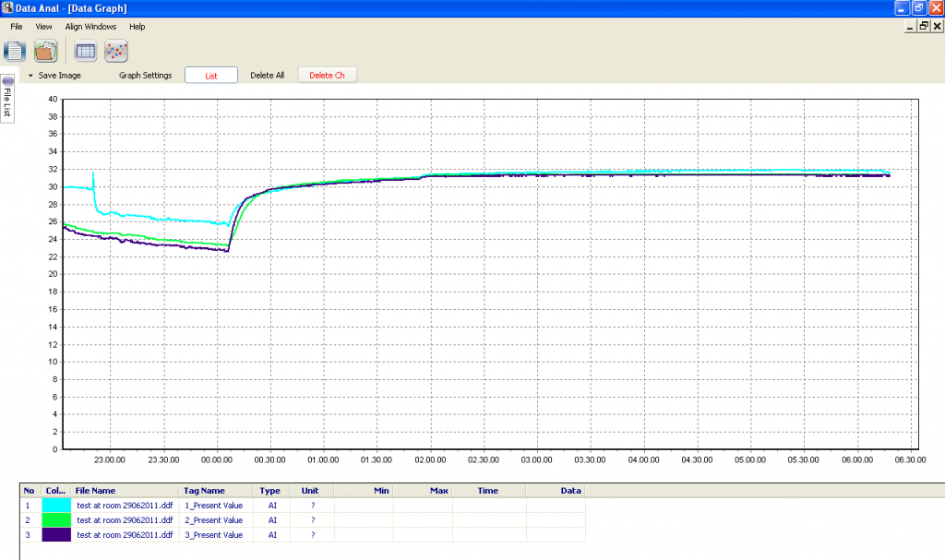945x560 pixels.
Task: Click the Unit column header
Action: pos(311,491)
